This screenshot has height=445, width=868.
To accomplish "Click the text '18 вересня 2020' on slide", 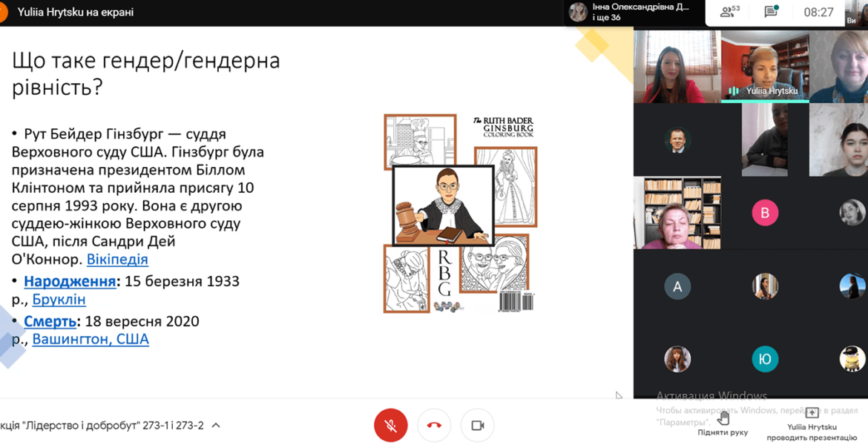I will [x=142, y=321].
